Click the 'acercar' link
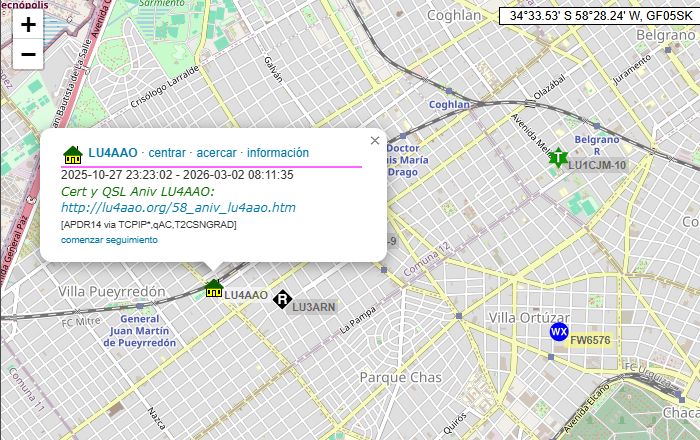This screenshot has width=700, height=440. [x=216, y=153]
